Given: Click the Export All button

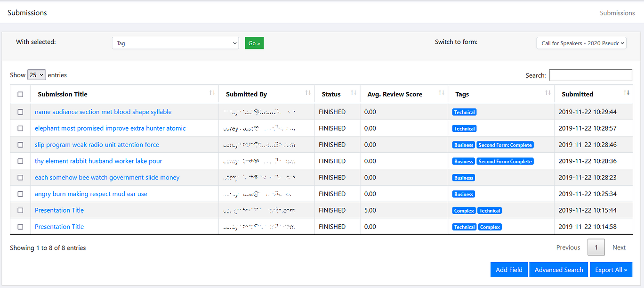Looking at the screenshot, I should (611, 270).
